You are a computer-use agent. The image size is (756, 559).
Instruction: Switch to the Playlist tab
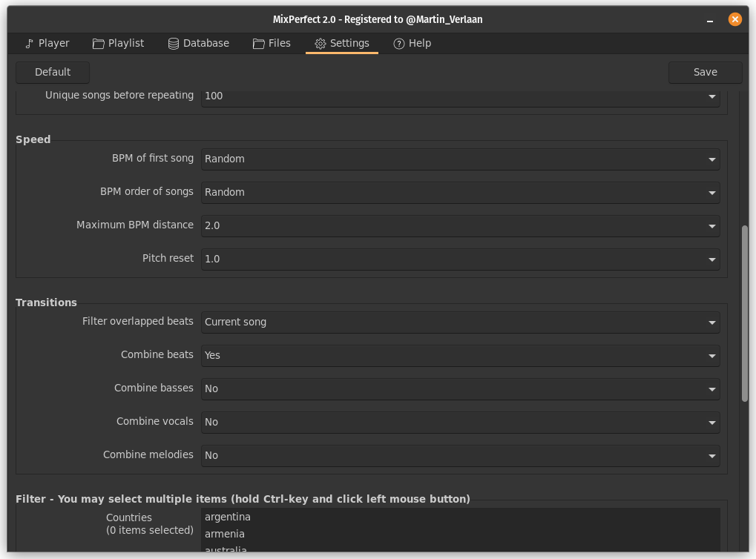[x=119, y=43]
